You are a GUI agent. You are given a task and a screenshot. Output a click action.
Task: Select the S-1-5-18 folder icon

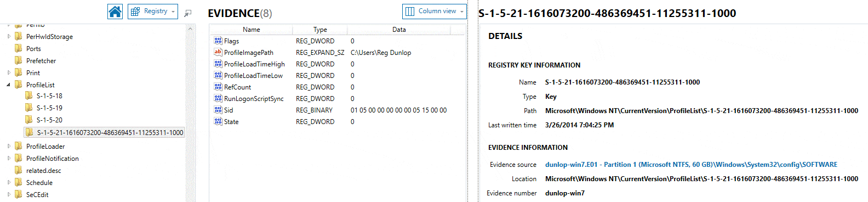[29, 96]
